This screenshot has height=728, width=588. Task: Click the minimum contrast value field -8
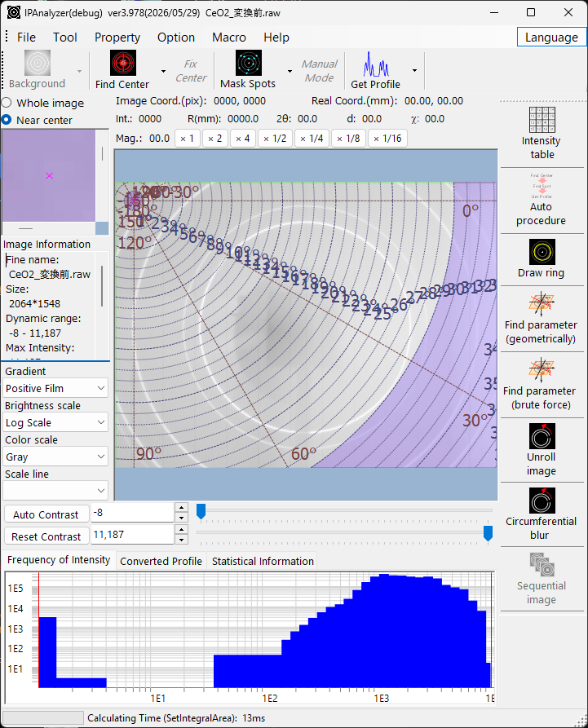click(x=133, y=513)
